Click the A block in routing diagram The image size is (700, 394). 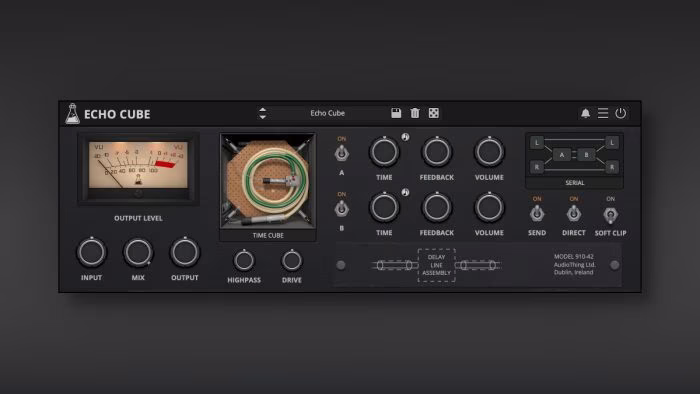pos(562,155)
